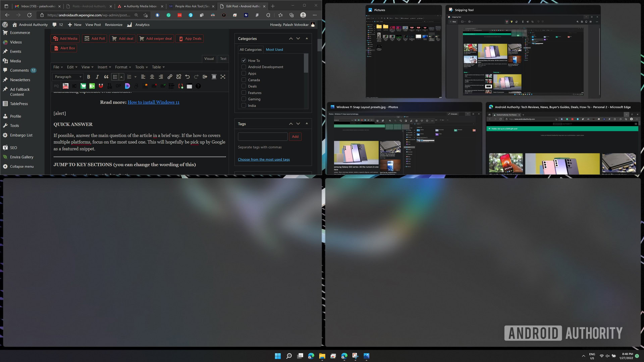Open 'Choose from the most used tags' link
The height and width of the screenshot is (362, 644).
coord(264,160)
